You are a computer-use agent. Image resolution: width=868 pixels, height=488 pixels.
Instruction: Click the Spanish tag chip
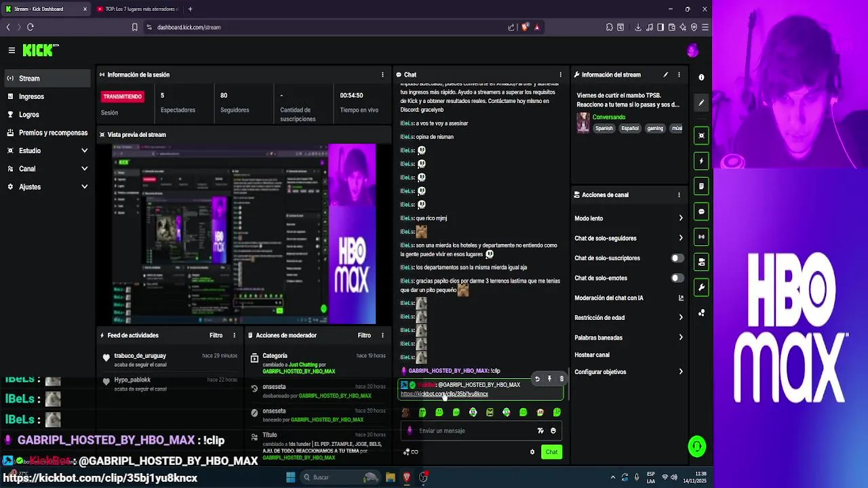point(604,128)
